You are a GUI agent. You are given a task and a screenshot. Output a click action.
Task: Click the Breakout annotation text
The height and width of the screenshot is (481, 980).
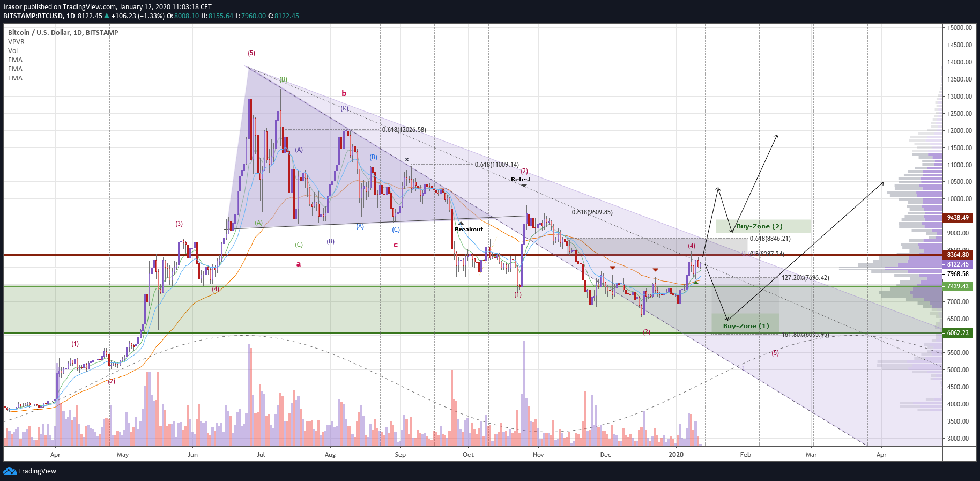pyautogui.click(x=469, y=230)
